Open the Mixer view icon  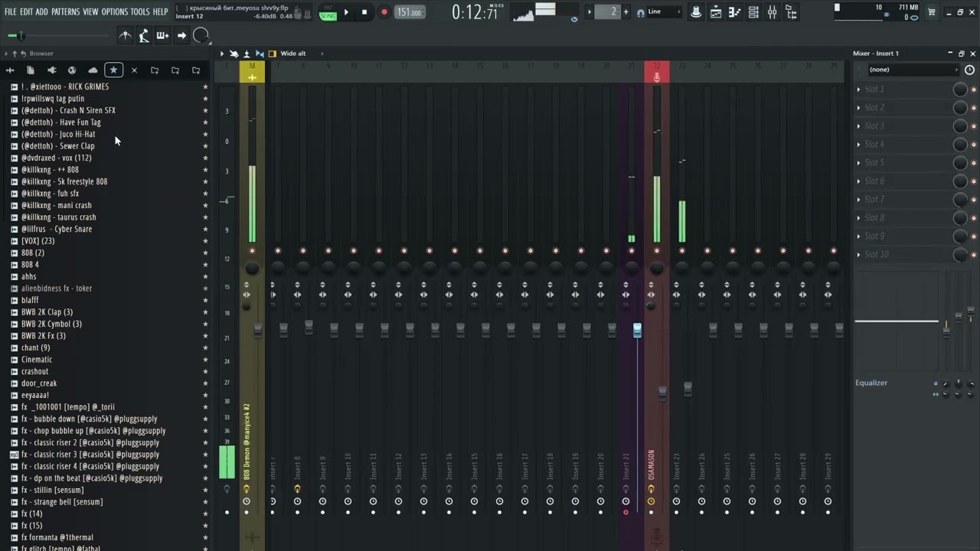pyautogui.click(x=772, y=12)
